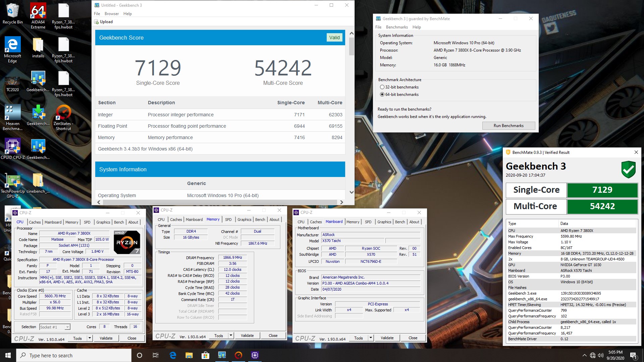Switch to SPD tab in middle CPU-Z window

click(x=228, y=220)
